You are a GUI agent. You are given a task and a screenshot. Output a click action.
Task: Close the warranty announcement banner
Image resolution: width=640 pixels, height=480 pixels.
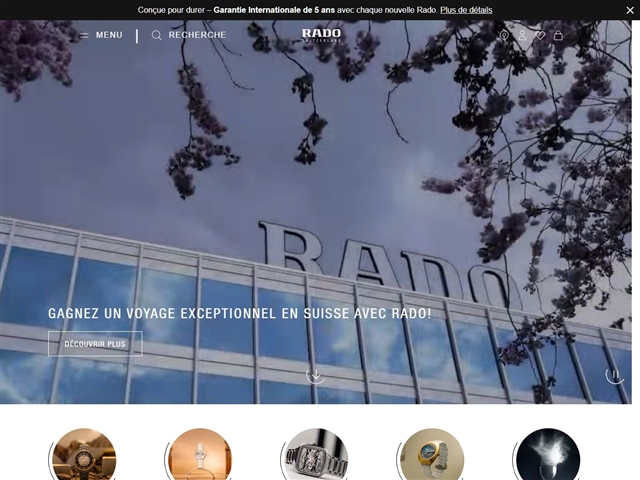pyautogui.click(x=630, y=10)
